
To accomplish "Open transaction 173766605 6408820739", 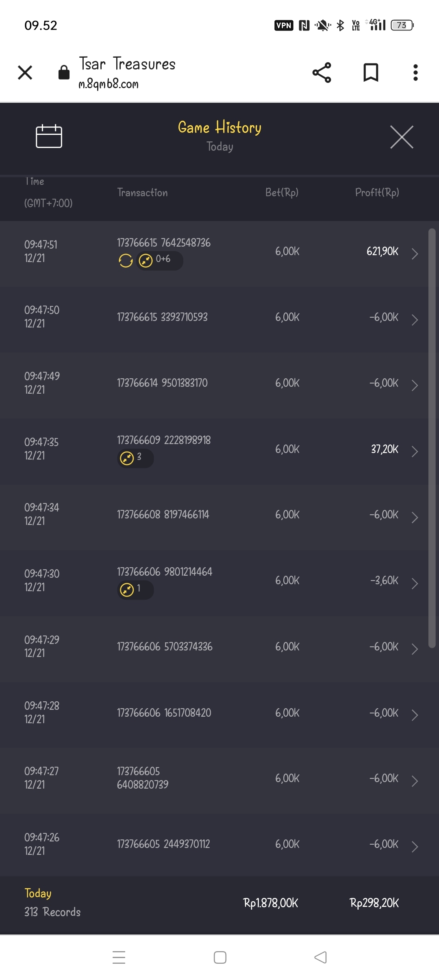I will click(x=143, y=778).
